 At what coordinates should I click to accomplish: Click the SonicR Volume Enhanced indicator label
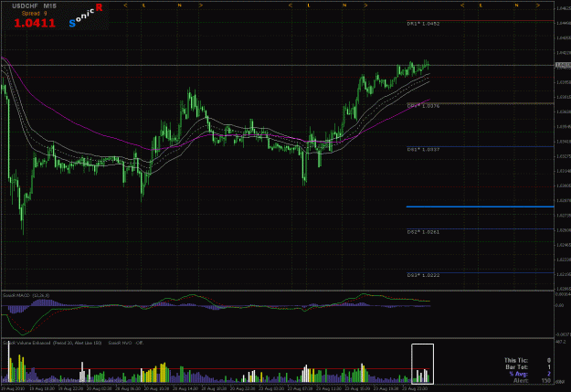(52, 343)
